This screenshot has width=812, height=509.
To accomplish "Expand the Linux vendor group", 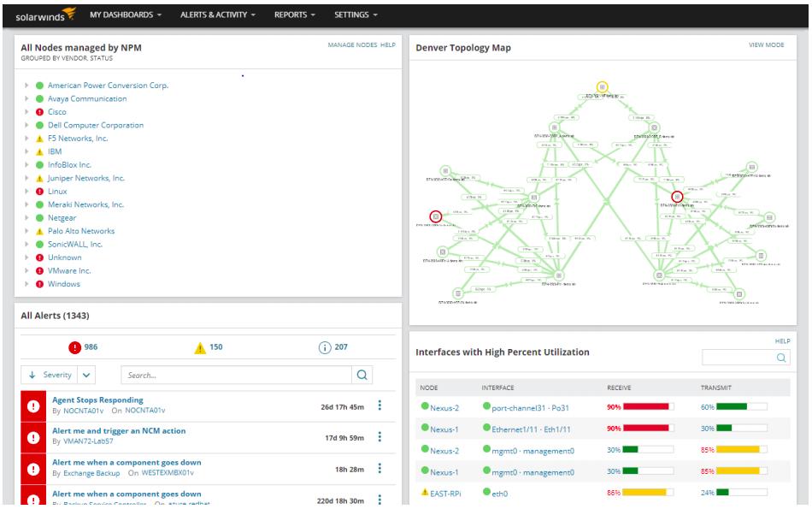I will coord(26,192).
